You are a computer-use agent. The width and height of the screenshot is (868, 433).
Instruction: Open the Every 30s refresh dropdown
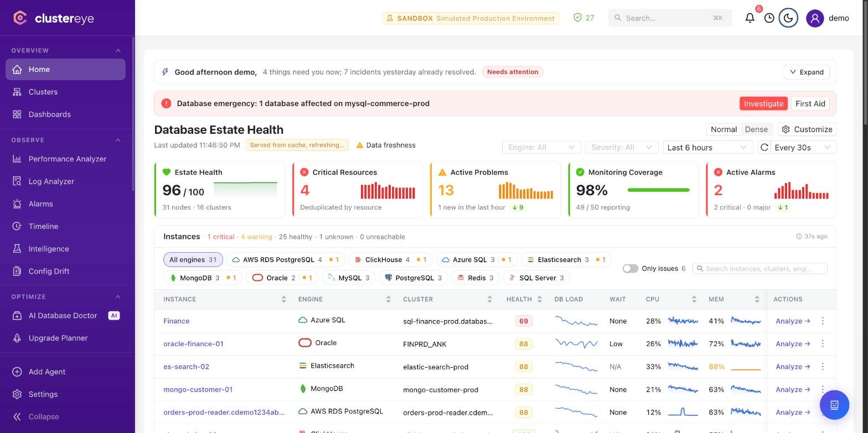(x=803, y=147)
